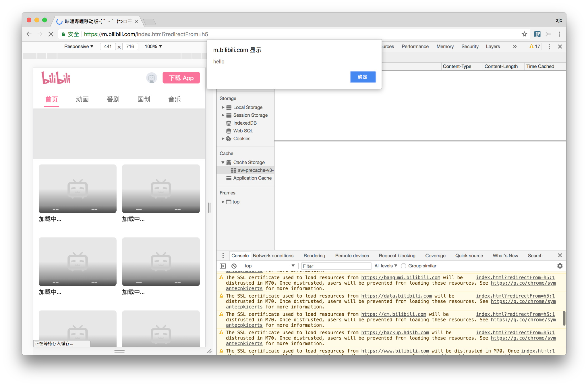Click the Fontface Ninja extension icon

(537, 34)
